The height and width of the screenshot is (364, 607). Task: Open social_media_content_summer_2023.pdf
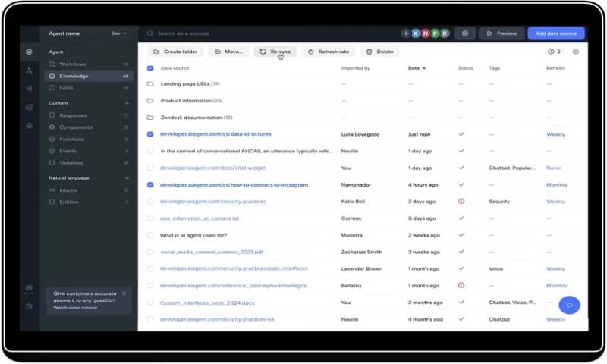(212, 253)
